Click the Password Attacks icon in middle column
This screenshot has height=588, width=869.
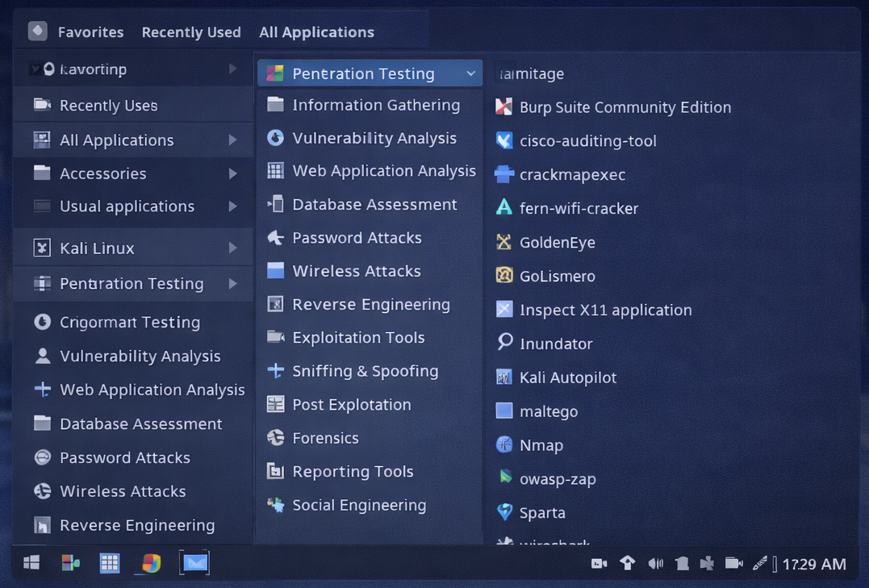click(x=275, y=237)
